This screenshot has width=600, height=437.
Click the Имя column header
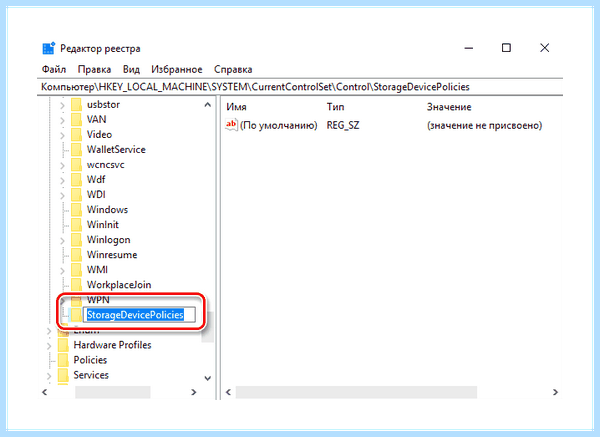pyautogui.click(x=236, y=107)
